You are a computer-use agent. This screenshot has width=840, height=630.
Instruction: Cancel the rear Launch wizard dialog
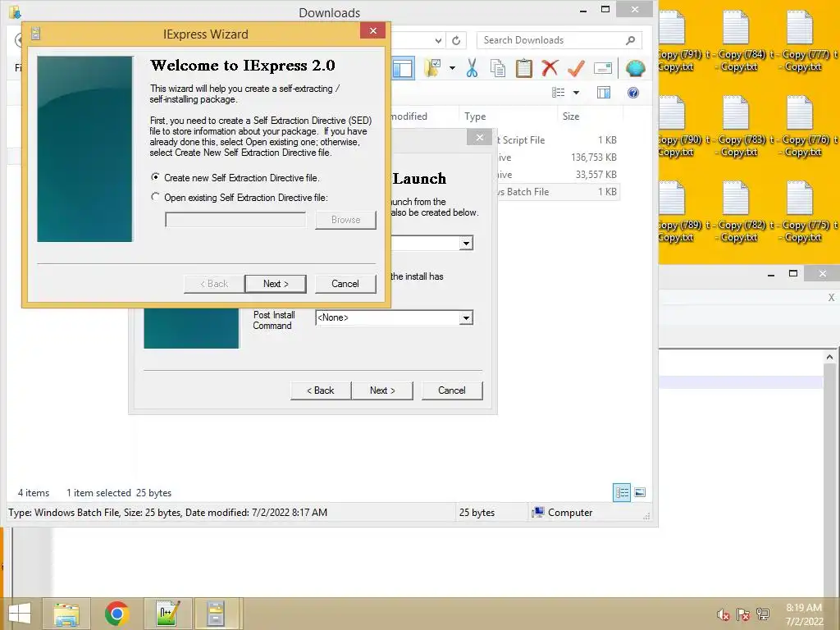point(452,390)
